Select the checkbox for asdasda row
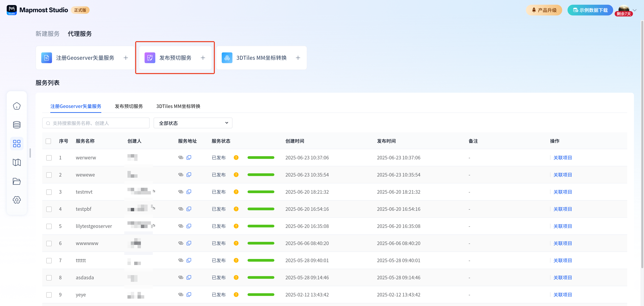 click(x=49, y=278)
